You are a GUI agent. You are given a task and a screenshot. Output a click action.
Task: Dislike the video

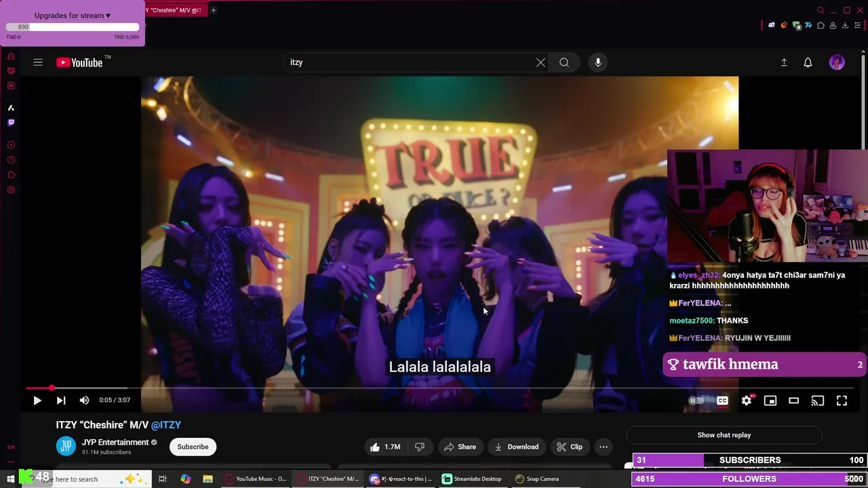point(420,447)
